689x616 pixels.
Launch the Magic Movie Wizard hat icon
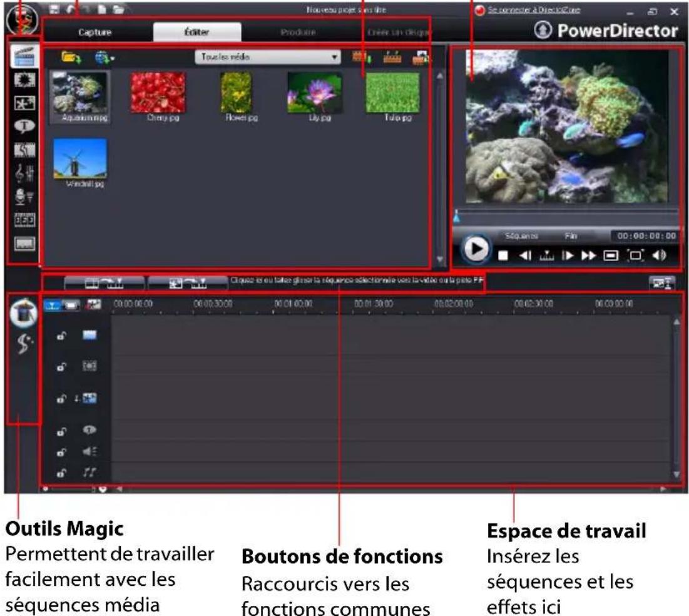pyautogui.click(x=23, y=312)
